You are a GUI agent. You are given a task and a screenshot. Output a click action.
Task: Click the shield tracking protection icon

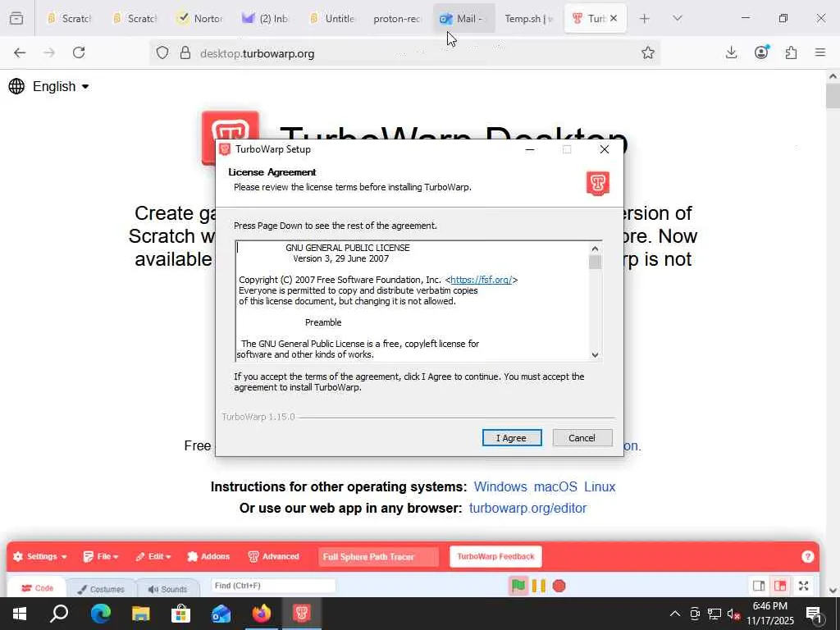tap(162, 52)
